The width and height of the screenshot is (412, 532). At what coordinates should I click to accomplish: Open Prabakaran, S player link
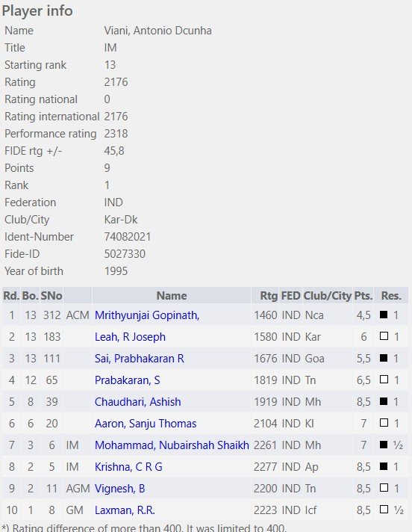[x=127, y=380]
